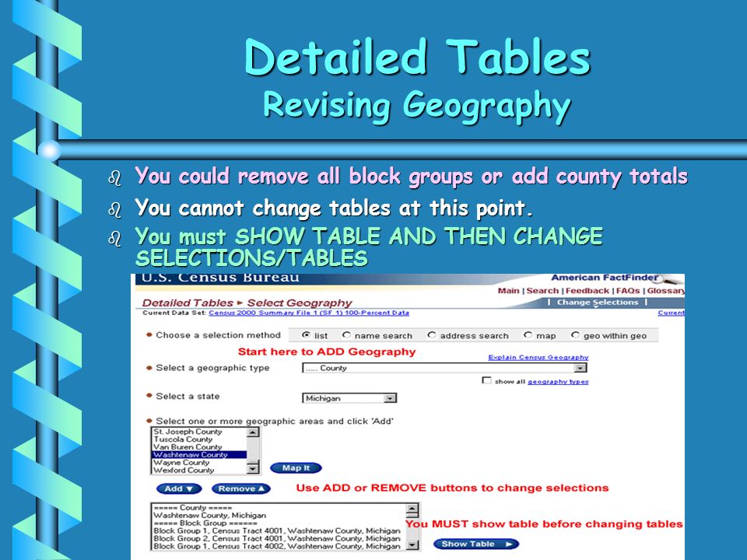This screenshot has width=747, height=560.
Task: Open the Feedback navigation link
Action: coord(587,290)
